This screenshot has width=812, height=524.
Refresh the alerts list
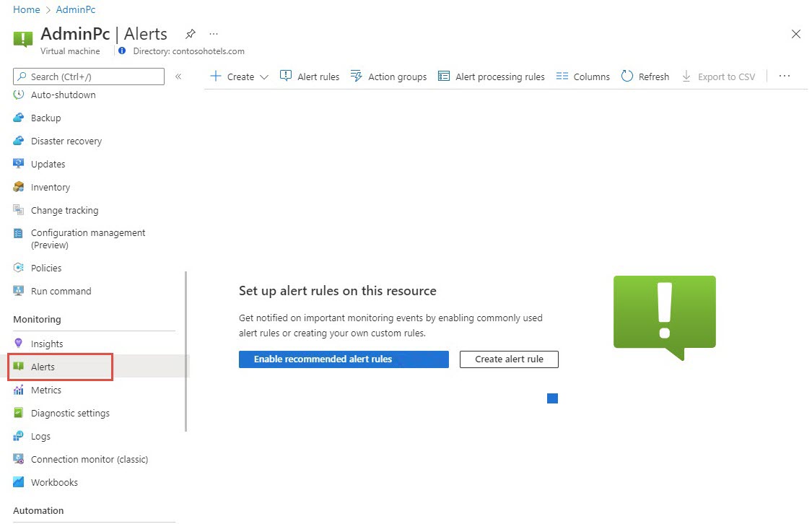coord(645,77)
